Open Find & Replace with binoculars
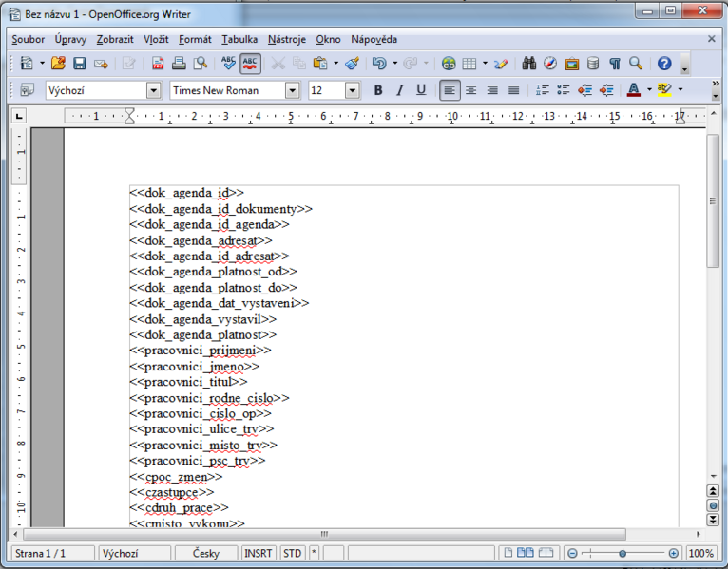The height and width of the screenshot is (569, 728). [x=528, y=63]
